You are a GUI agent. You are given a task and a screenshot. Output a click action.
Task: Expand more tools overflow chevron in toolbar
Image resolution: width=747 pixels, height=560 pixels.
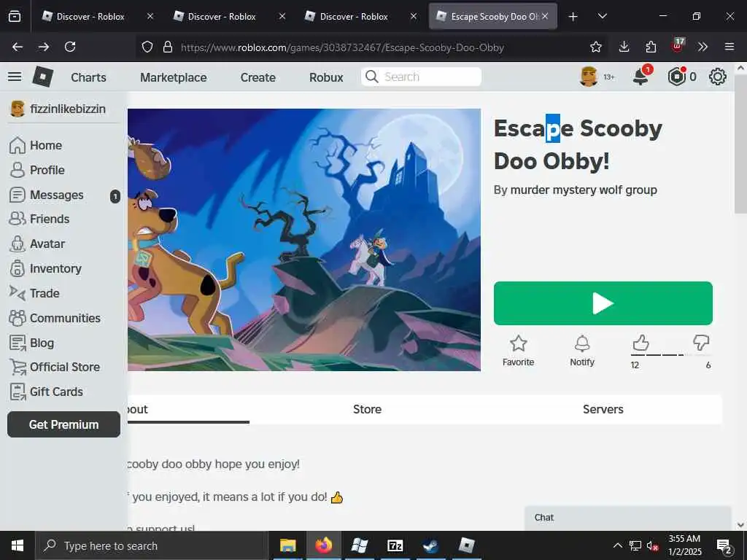click(703, 47)
